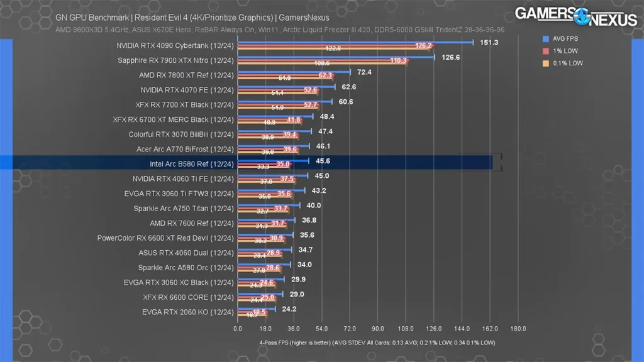Select the "0.1% LOW" legend label
Screen dimensions: 644x362
click(x=568, y=63)
